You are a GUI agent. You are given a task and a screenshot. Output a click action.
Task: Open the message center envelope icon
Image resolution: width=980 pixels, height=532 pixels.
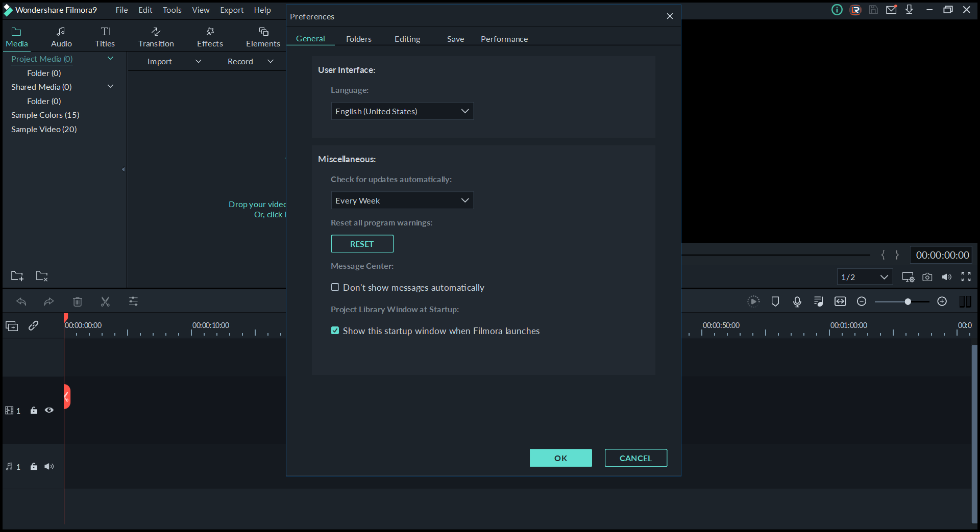(x=891, y=10)
